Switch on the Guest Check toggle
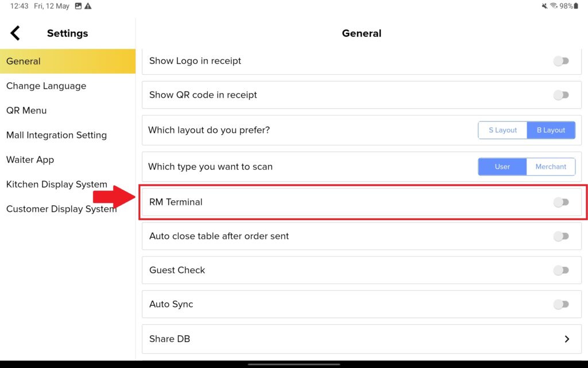The height and width of the screenshot is (368, 588). [561, 270]
